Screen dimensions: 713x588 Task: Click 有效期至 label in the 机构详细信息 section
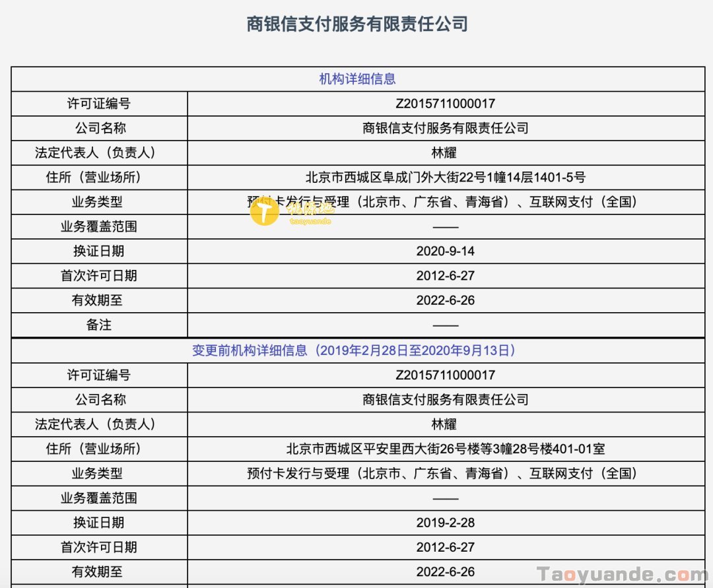click(x=97, y=300)
